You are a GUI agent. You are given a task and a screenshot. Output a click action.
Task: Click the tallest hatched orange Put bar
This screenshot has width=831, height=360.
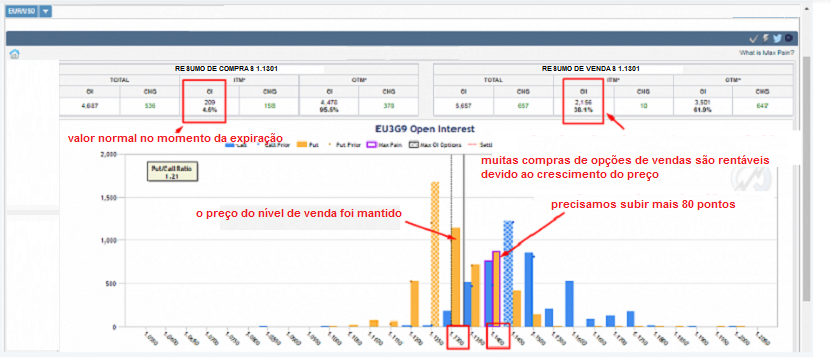coord(435,254)
